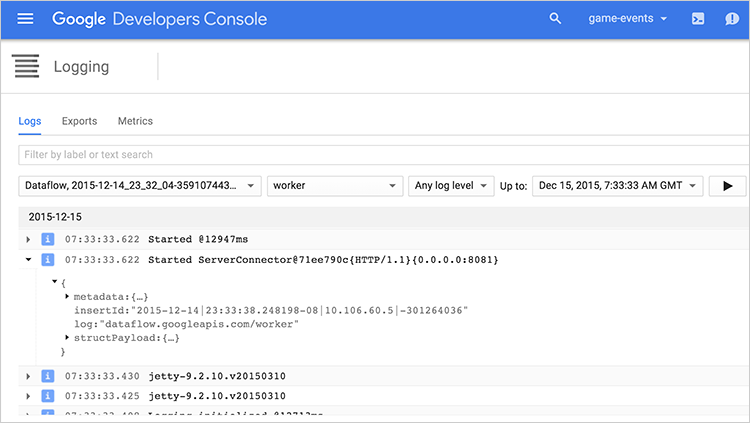The width and height of the screenshot is (750, 423).
Task: Open the Any log level dropdown
Action: (x=451, y=186)
